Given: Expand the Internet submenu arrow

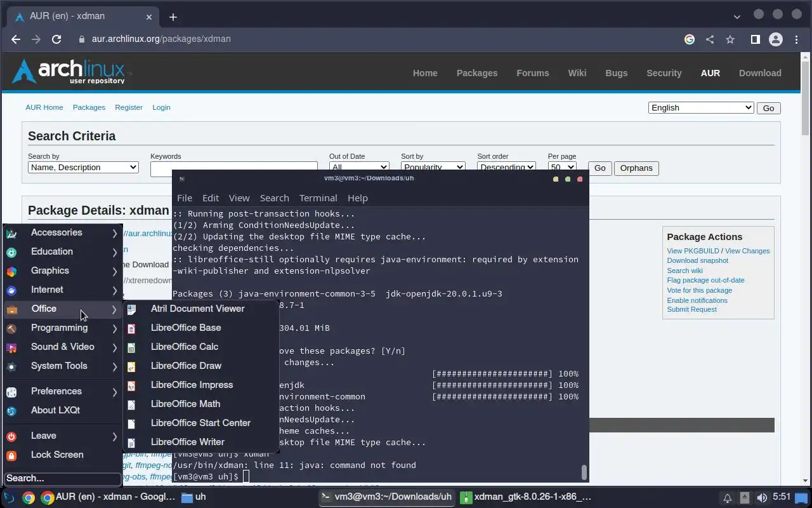Looking at the screenshot, I should point(115,290).
